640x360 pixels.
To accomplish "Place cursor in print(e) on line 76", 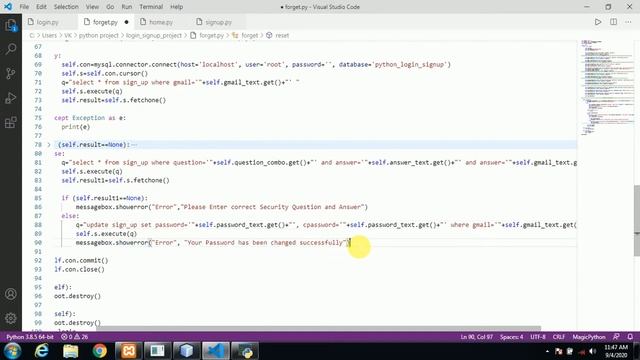I will click(x=76, y=127).
